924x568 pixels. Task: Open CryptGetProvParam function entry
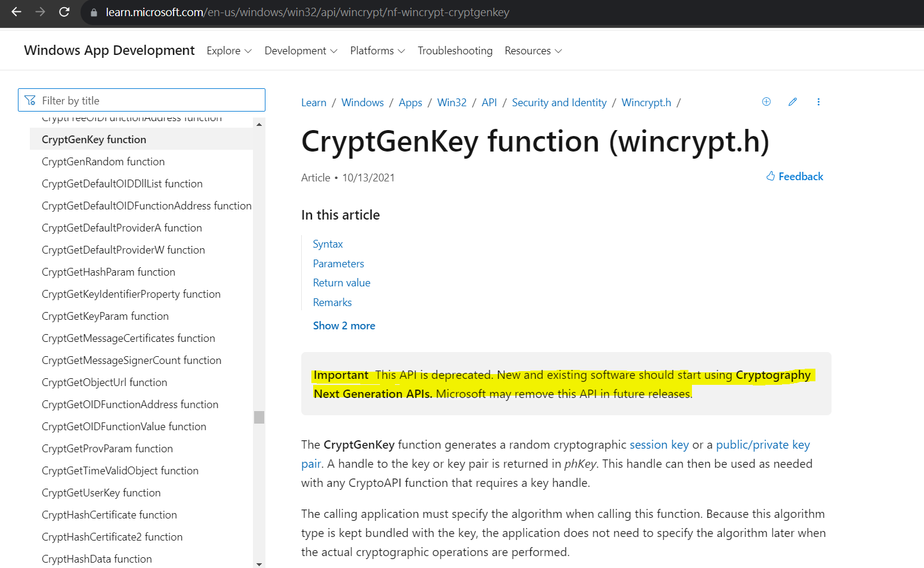coord(107,449)
